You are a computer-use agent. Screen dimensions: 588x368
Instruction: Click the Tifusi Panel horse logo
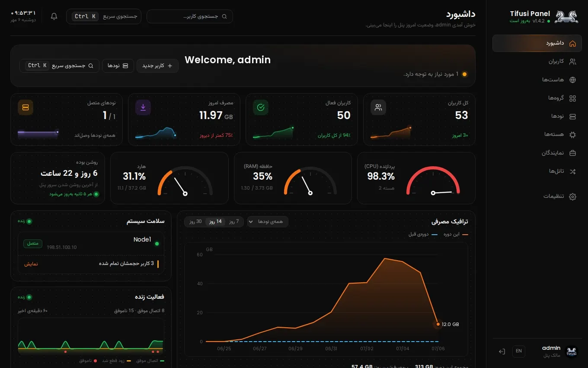pos(566,16)
